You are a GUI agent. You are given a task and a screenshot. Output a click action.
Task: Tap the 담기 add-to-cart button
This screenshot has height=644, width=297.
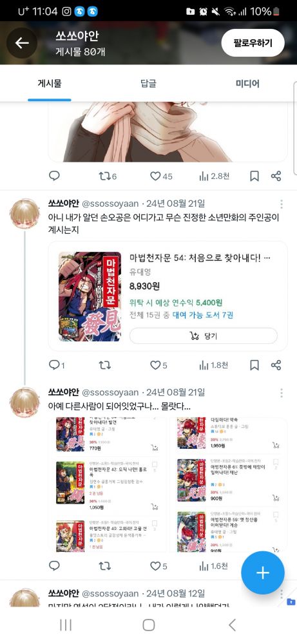point(204,336)
